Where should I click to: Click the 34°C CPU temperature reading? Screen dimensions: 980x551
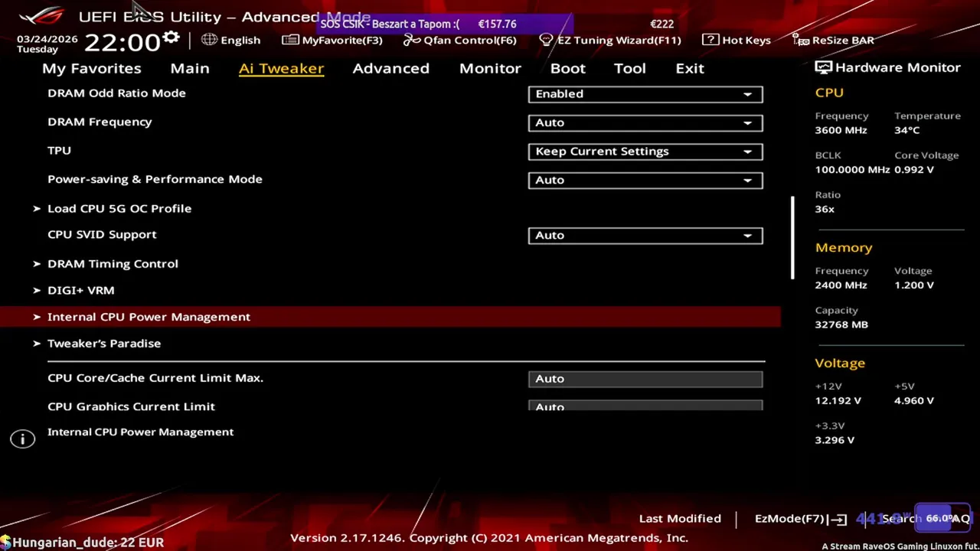906,130
